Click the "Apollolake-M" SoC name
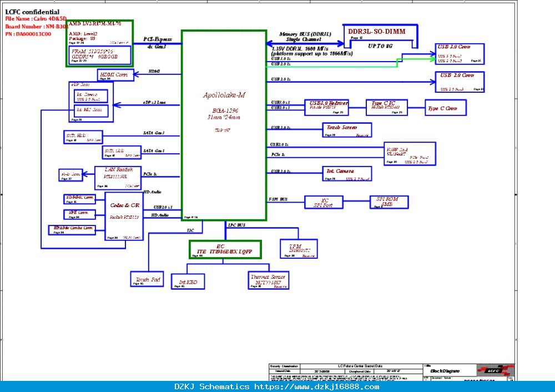 point(224,96)
